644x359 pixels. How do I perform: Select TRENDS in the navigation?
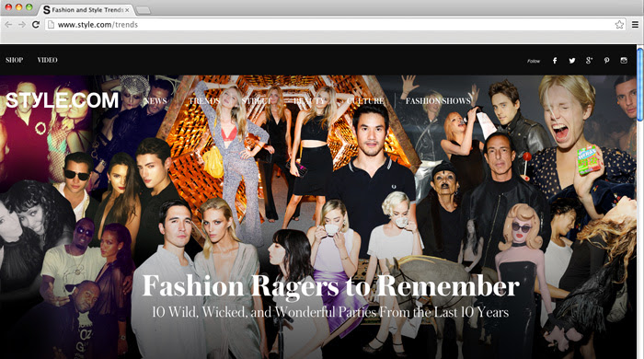pos(204,101)
